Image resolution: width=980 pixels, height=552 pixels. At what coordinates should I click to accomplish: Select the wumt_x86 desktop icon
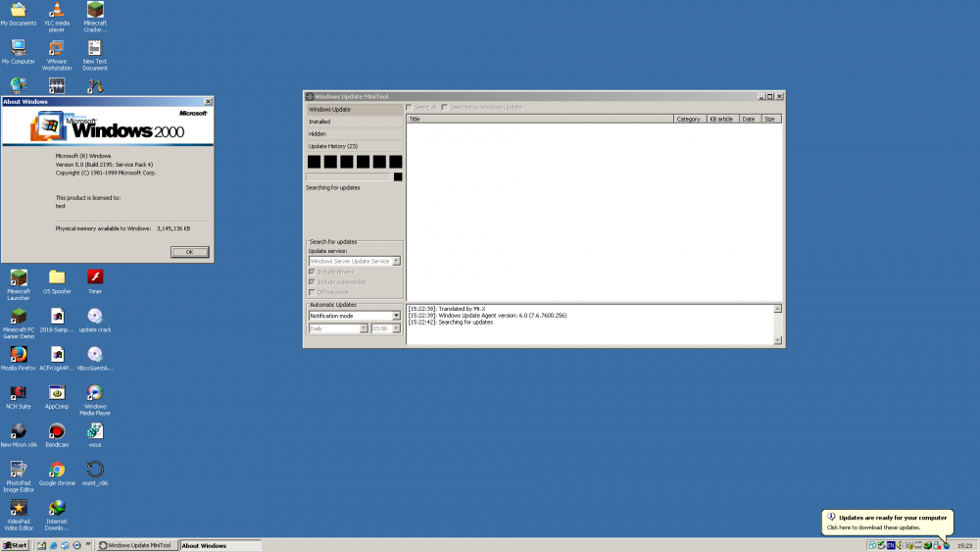pos(95,474)
